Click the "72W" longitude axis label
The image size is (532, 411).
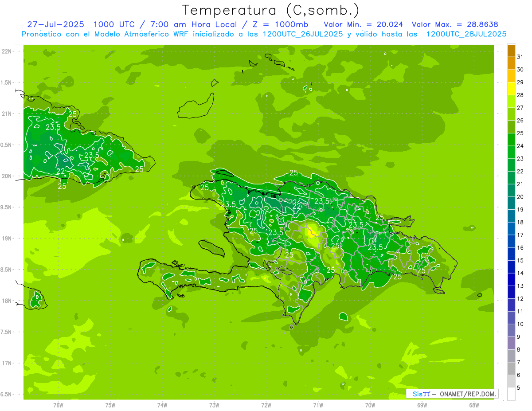coord(266,405)
